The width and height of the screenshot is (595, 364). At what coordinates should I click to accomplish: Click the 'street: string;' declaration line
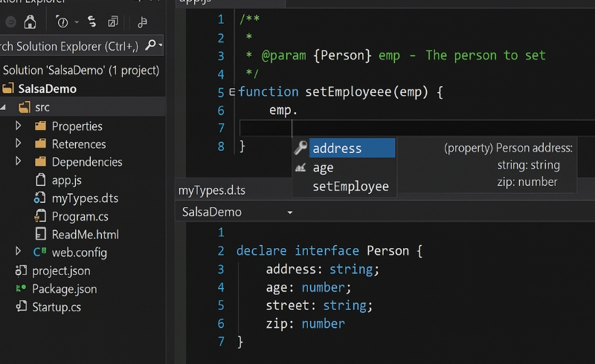(x=319, y=305)
